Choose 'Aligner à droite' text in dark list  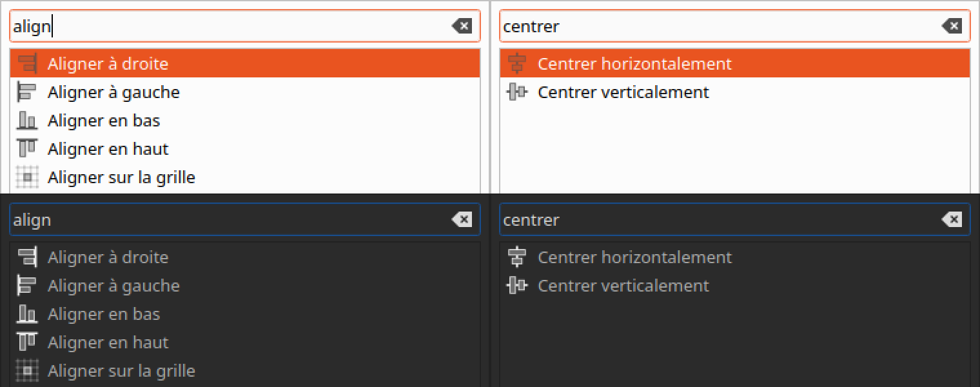108,257
